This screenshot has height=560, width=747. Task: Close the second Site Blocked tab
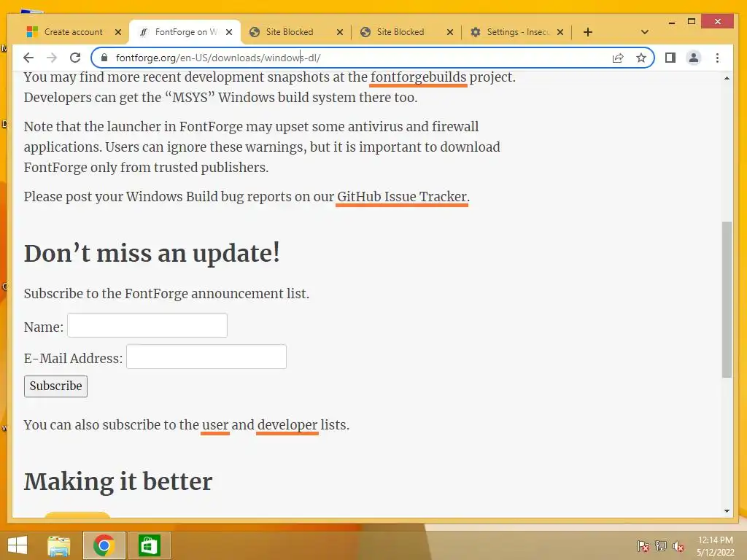(450, 32)
